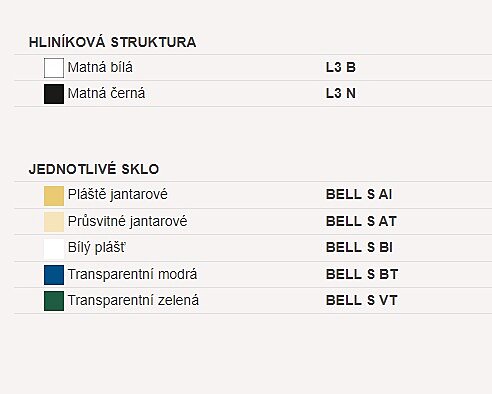
Task: Select product code BELL S AT
Action: (361, 221)
